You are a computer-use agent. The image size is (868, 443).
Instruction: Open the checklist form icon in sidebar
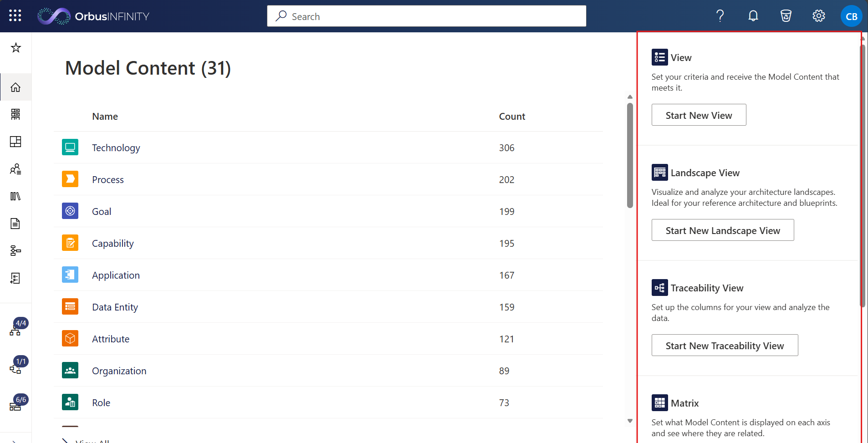[15, 278]
